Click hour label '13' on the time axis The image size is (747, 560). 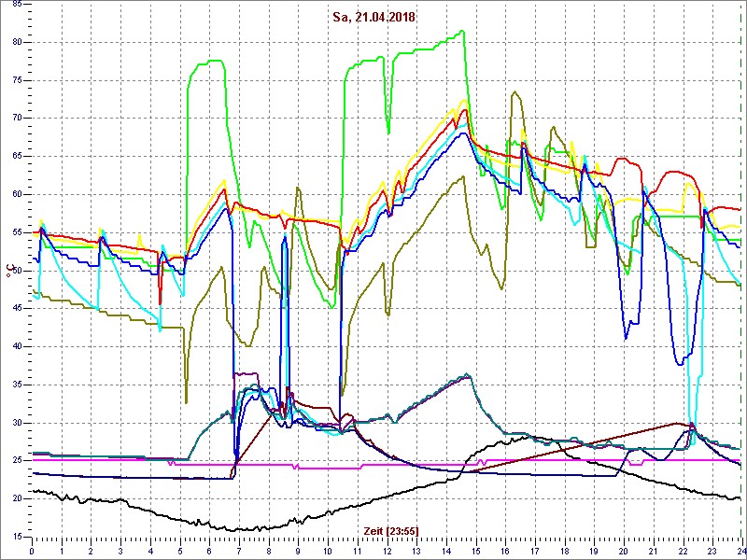(x=416, y=552)
